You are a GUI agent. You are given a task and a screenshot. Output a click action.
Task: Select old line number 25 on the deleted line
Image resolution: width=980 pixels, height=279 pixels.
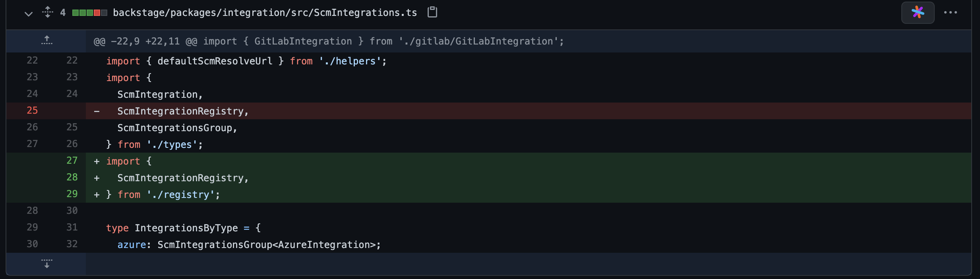(32, 110)
